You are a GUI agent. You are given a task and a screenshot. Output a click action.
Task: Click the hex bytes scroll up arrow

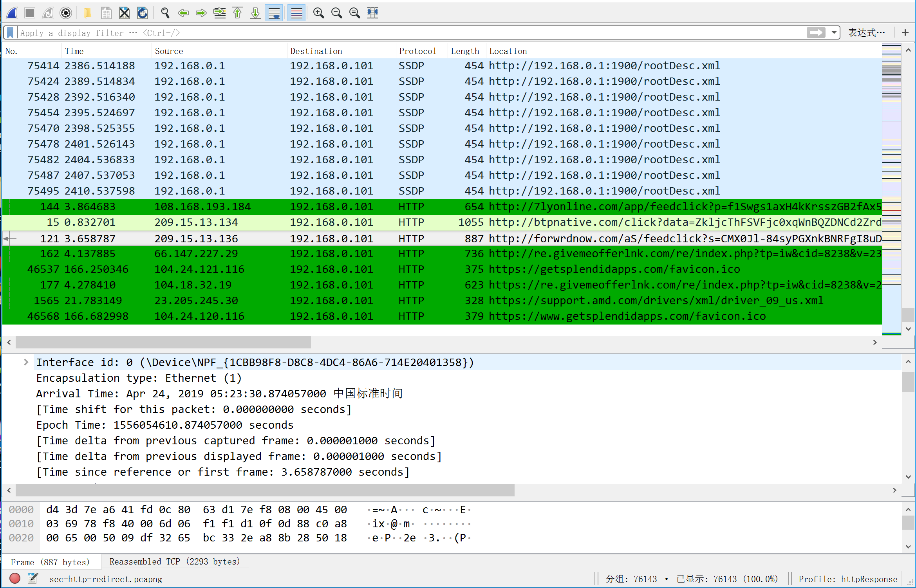(x=908, y=510)
